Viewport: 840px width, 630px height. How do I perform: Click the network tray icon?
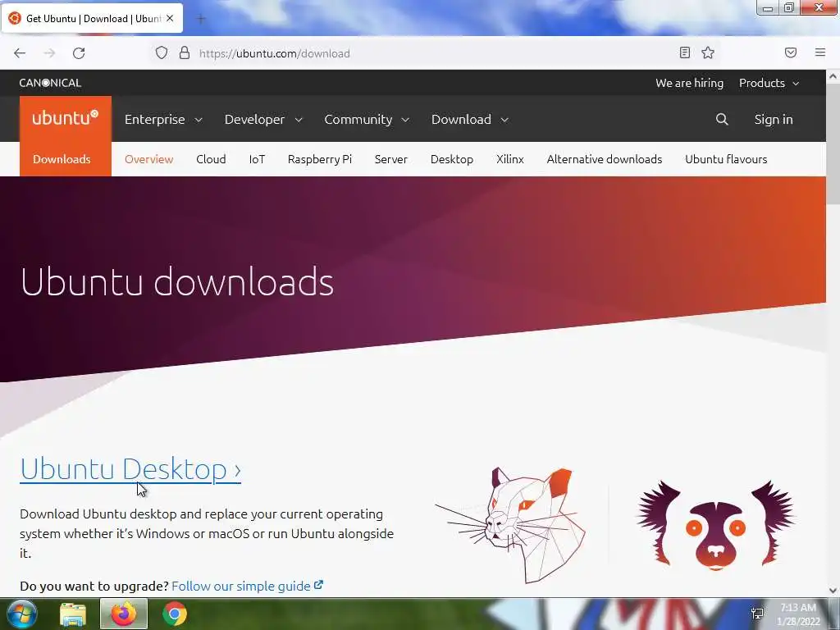[x=757, y=614]
